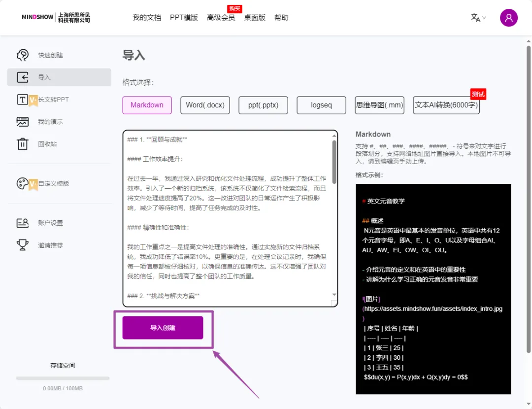Click the 存储空间 label
The image size is (532, 409).
point(63,366)
